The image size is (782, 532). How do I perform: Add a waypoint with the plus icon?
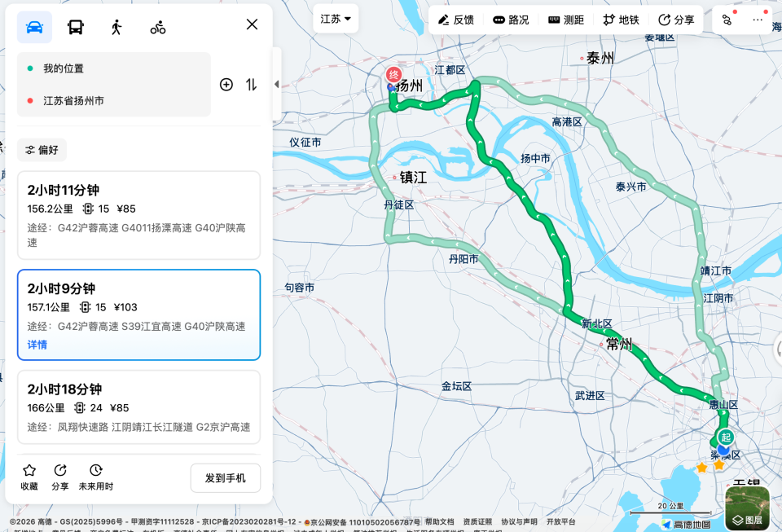[x=226, y=84]
